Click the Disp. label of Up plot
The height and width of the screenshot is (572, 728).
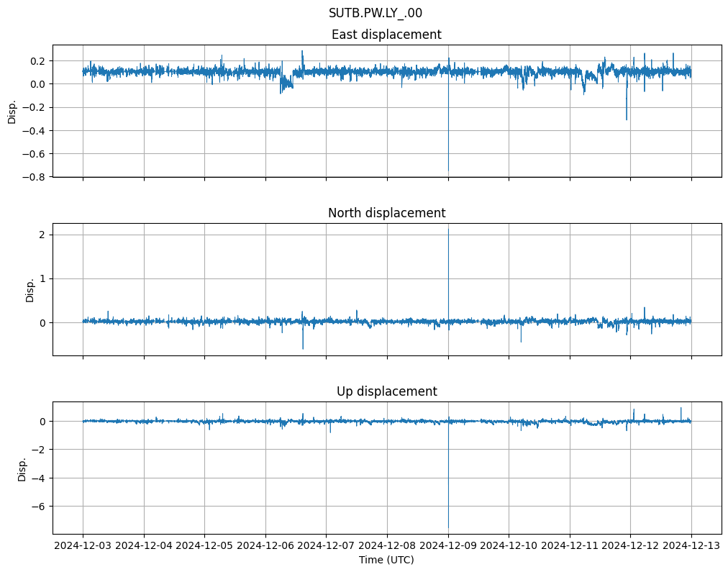[x=22, y=468]
